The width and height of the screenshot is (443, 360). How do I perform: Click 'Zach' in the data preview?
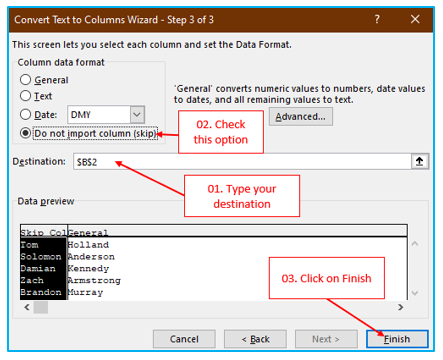point(32,280)
